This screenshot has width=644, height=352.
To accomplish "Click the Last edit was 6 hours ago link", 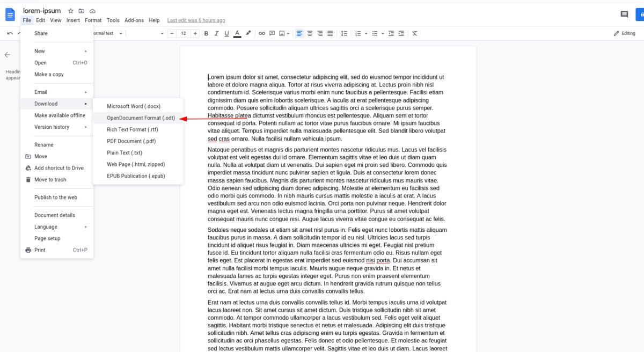I will click(x=196, y=20).
